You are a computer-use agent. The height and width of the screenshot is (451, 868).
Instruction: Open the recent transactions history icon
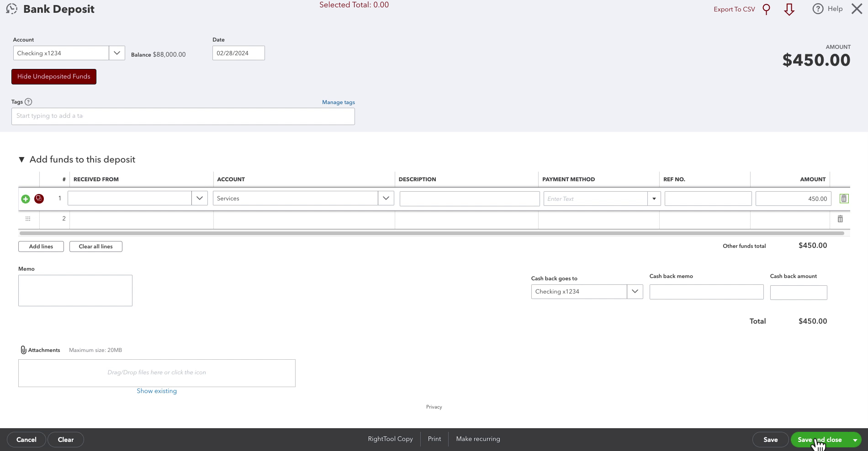(12, 9)
